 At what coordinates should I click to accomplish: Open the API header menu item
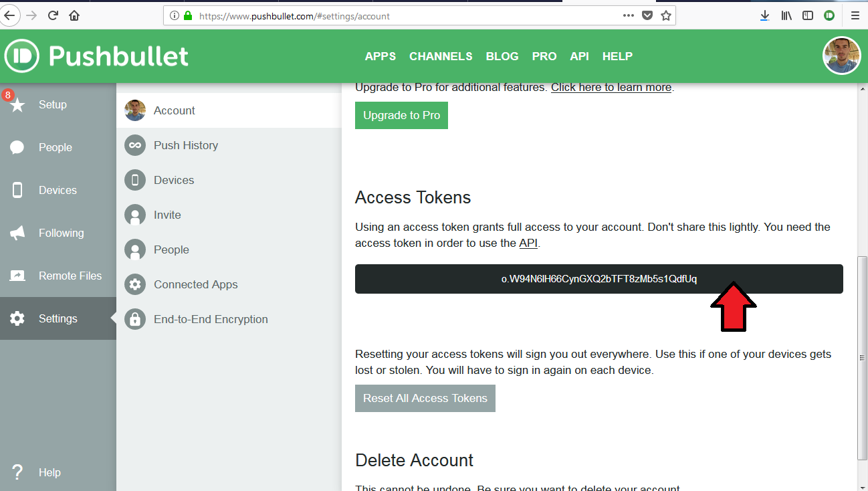click(x=579, y=56)
